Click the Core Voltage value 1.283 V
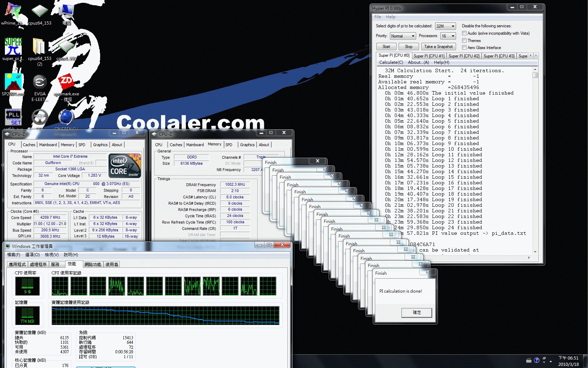 [x=94, y=176]
